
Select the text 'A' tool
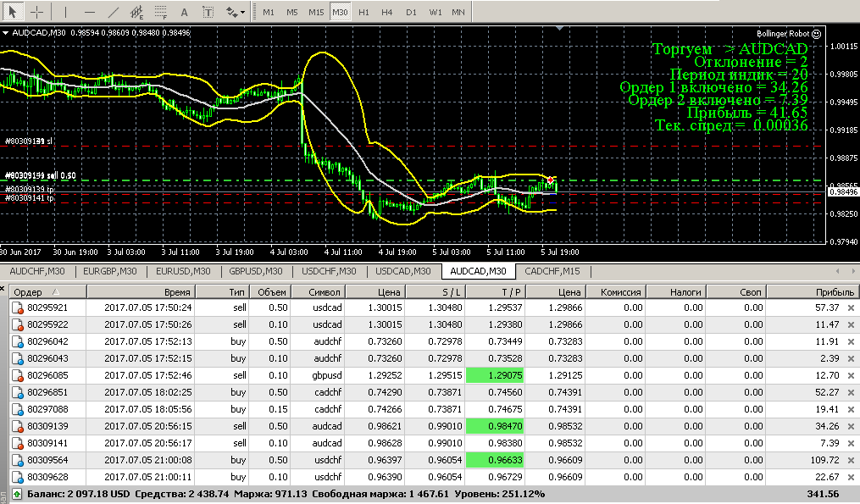click(x=185, y=13)
